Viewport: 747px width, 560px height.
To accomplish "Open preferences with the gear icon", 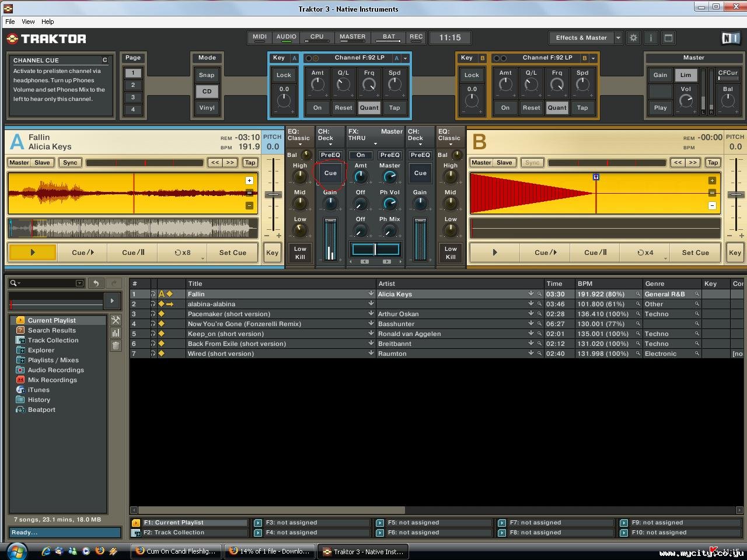I will point(633,38).
